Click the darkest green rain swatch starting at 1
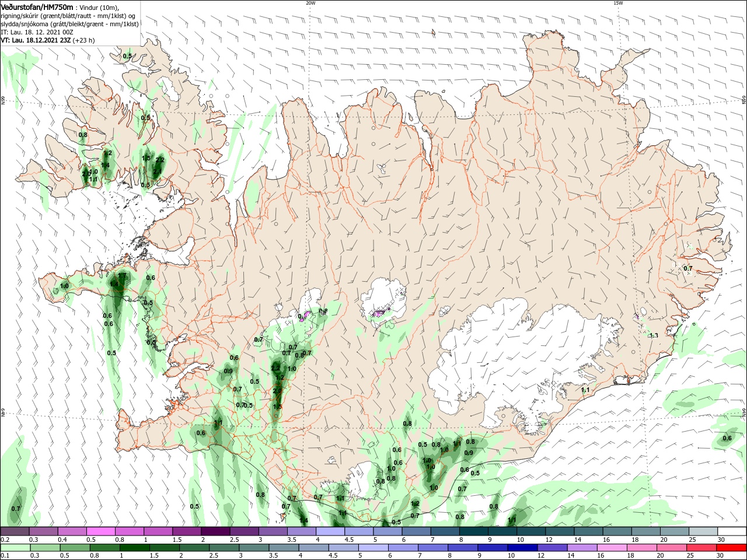This screenshot has height=560, width=747. point(135,548)
